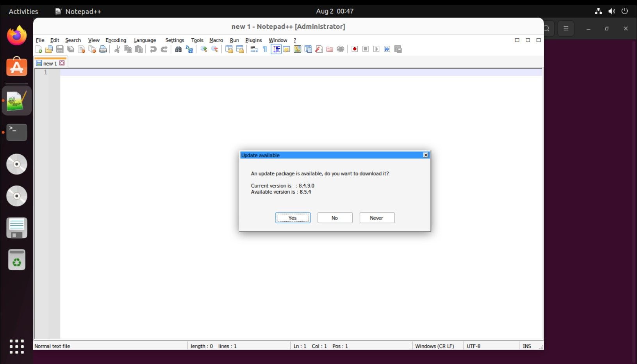Select the new 1 document tab
The image size is (637, 364).
[x=50, y=62]
